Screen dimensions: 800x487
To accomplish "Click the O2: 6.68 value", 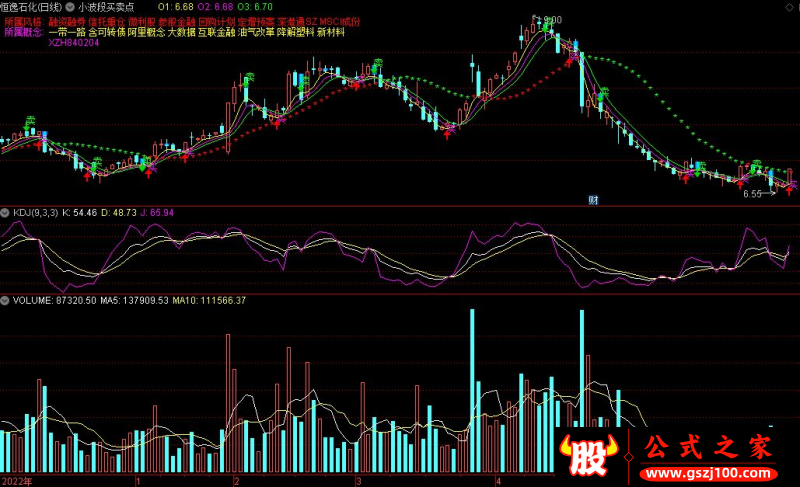I will click(215, 7).
